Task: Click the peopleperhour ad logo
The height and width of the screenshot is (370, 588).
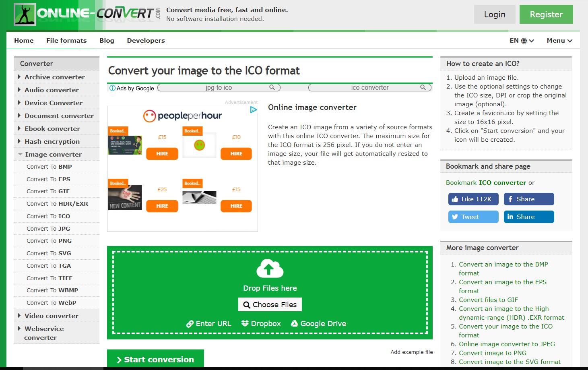Action: (183, 116)
